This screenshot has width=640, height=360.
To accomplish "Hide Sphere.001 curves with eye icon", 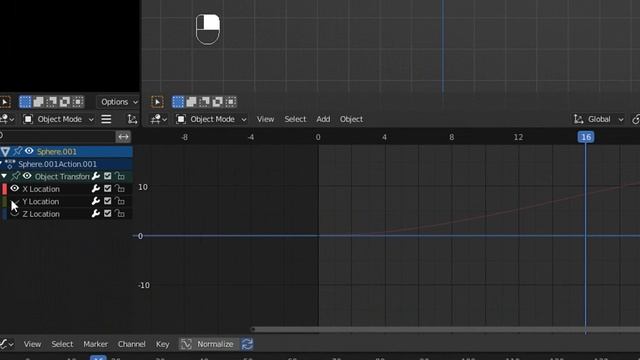I will 29,151.
